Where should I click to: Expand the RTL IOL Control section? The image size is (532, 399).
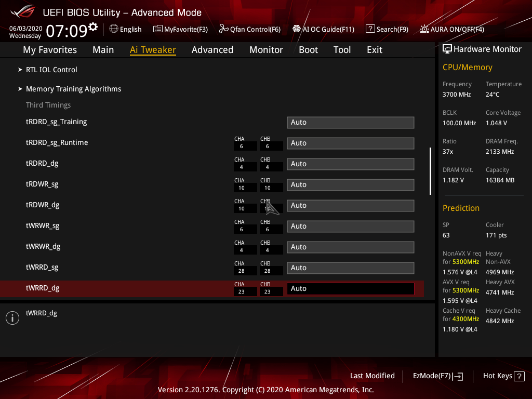(51, 69)
